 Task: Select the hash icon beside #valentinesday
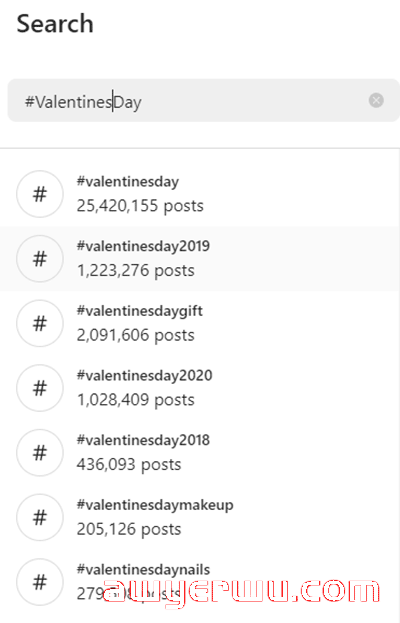40,194
